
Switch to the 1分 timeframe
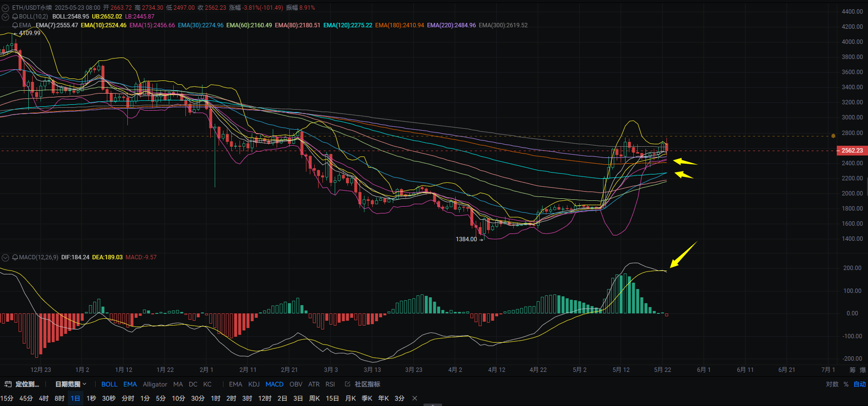[x=145, y=398]
